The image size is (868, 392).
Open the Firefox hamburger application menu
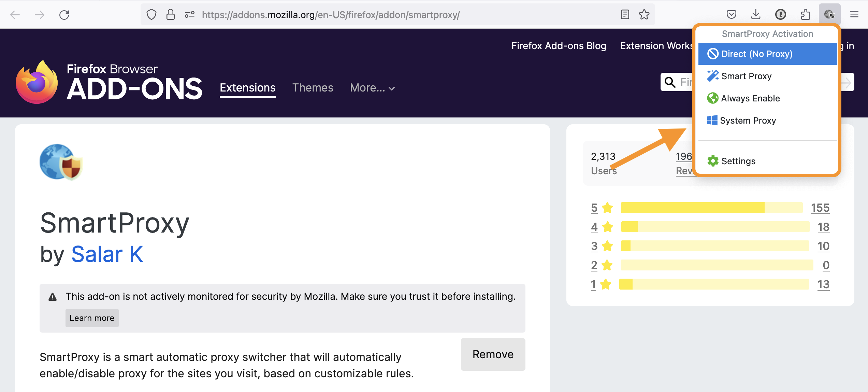[x=854, y=14]
